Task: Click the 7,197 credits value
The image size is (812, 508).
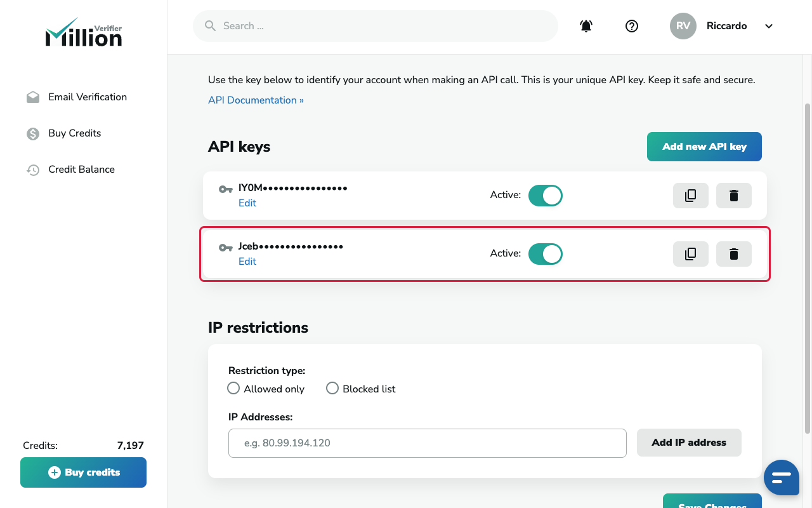Action: pos(131,446)
